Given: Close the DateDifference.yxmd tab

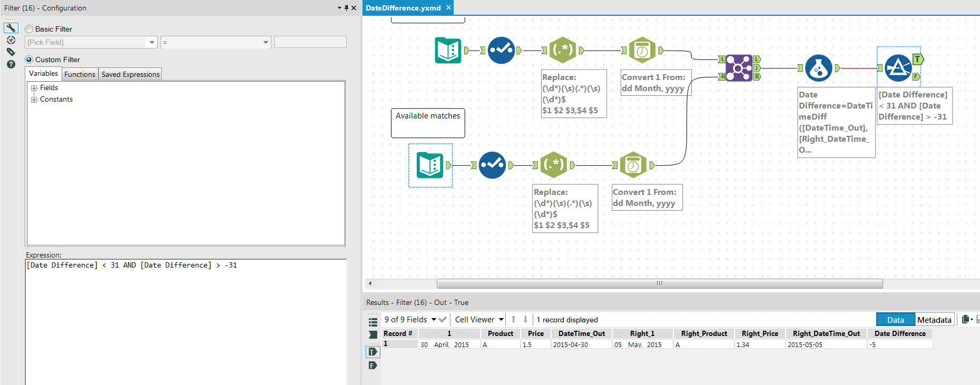Looking at the screenshot, I should (448, 7).
